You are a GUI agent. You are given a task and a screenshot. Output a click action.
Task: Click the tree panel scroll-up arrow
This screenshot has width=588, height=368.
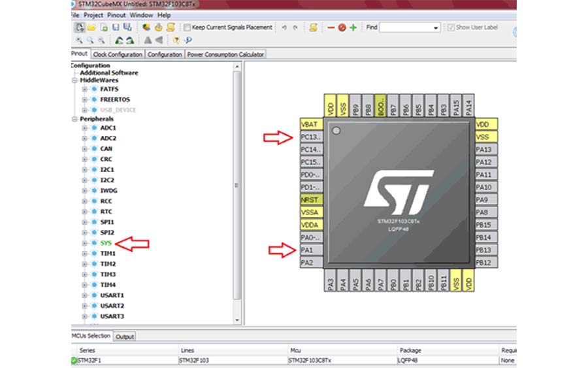click(x=237, y=67)
